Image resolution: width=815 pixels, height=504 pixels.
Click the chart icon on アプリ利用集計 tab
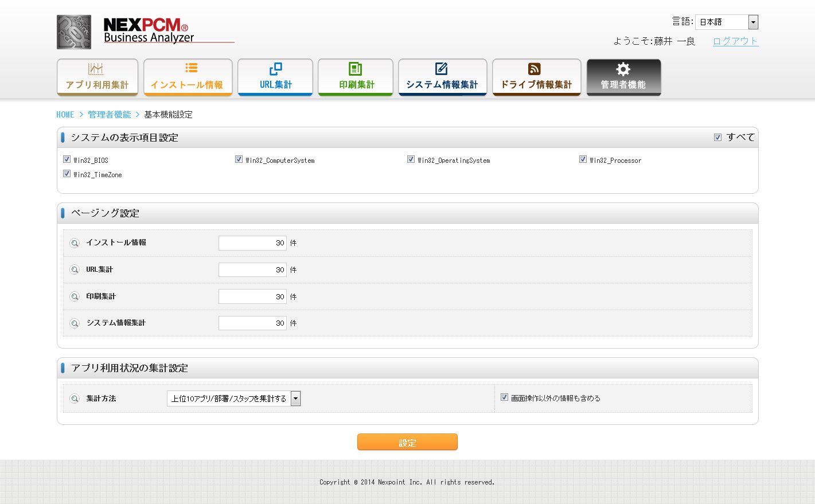click(96, 69)
